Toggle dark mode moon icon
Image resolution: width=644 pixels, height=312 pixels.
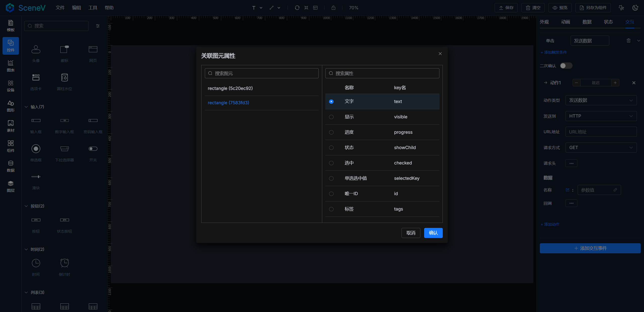[635, 8]
